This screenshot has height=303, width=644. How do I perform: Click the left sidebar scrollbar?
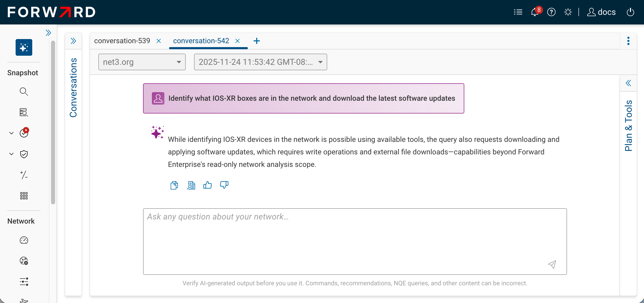53,122
